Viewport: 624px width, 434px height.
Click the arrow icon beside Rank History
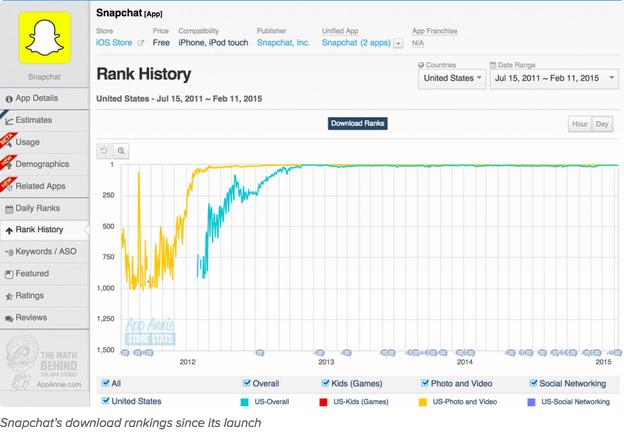tap(9, 230)
